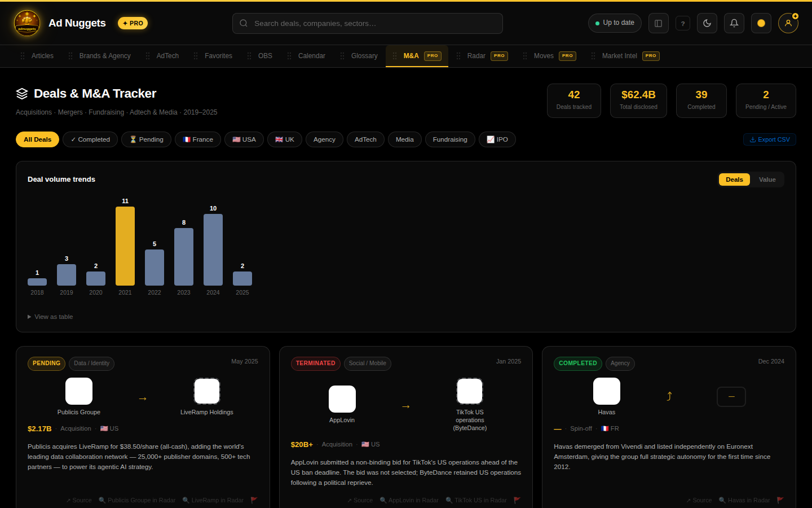This screenshot has height=508, width=812.
Task: Open the Radar PRO tab
Action: 482,56
